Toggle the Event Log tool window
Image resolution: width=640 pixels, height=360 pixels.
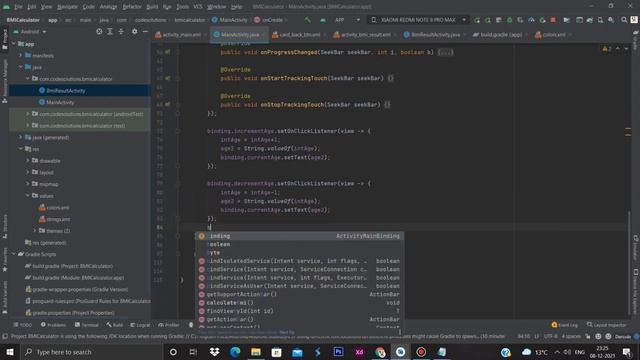pyautogui.click(x=564, y=325)
